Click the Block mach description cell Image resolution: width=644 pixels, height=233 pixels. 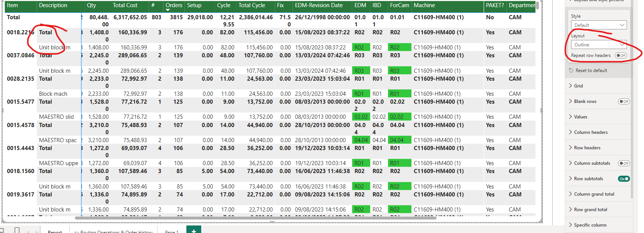[53, 94]
